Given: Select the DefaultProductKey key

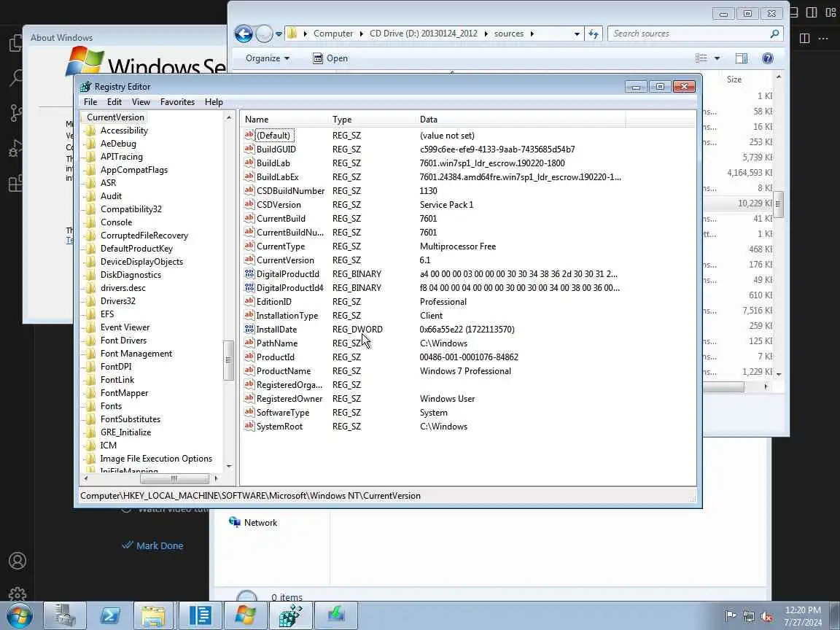Looking at the screenshot, I should point(136,249).
